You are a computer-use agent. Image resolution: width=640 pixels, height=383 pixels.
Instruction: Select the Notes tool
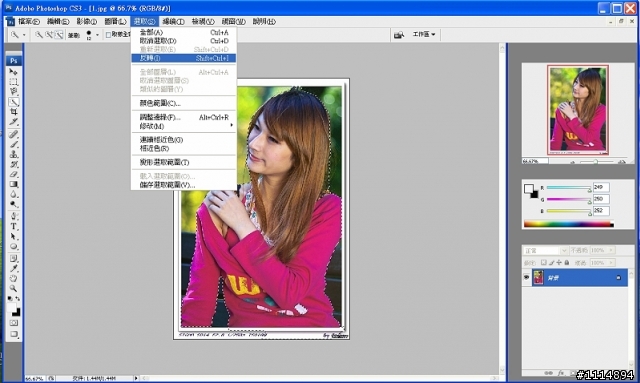pyautogui.click(x=13, y=258)
